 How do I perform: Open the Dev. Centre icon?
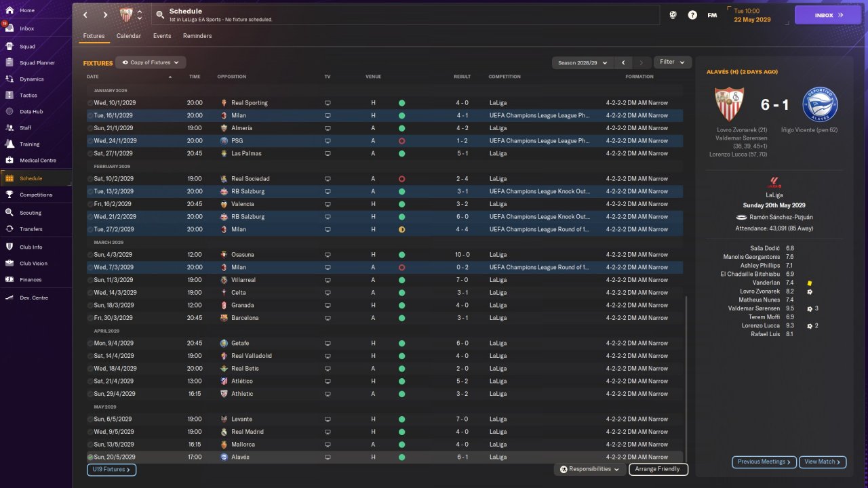pyautogui.click(x=9, y=298)
